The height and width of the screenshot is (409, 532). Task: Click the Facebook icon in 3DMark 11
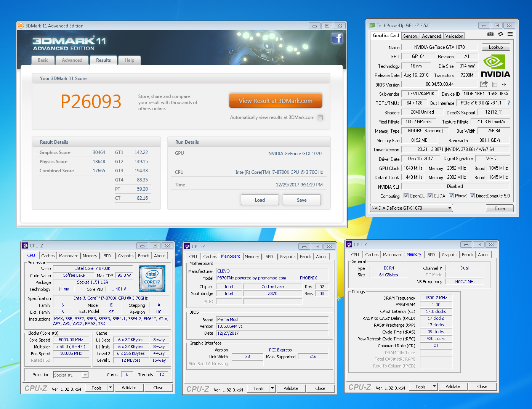point(337,38)
